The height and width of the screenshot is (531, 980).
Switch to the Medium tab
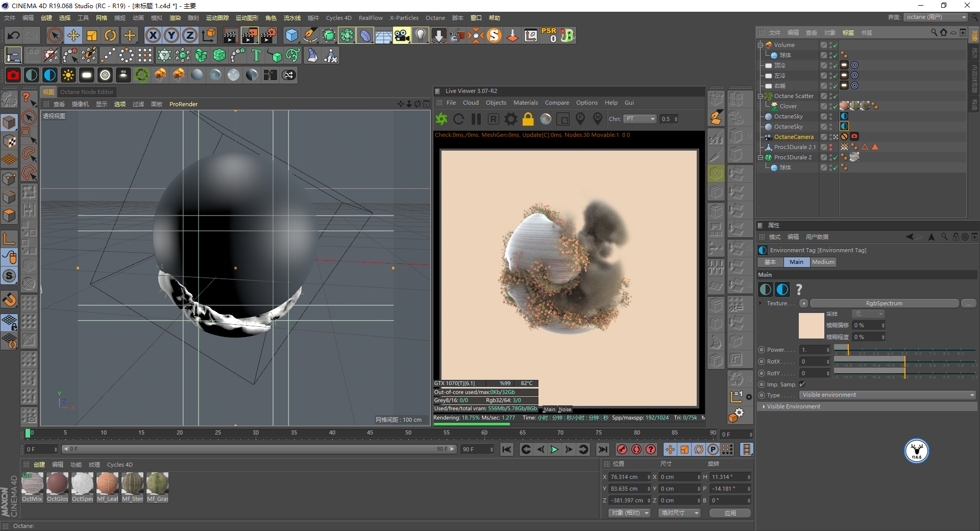(x=823, y=262)
